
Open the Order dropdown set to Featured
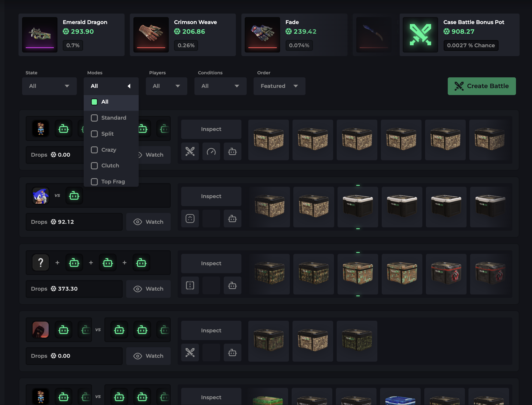280,86
